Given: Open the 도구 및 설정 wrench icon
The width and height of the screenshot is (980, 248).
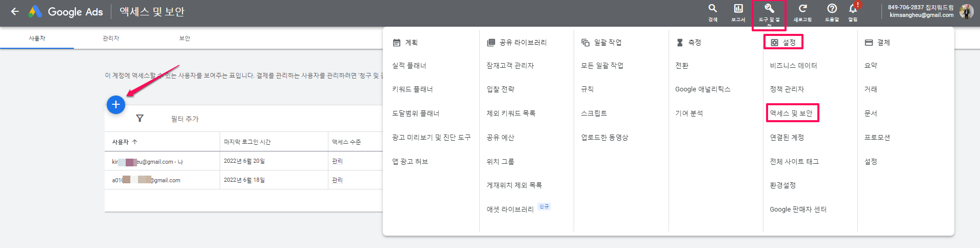Looking at the screenshot, I should 769,8.
